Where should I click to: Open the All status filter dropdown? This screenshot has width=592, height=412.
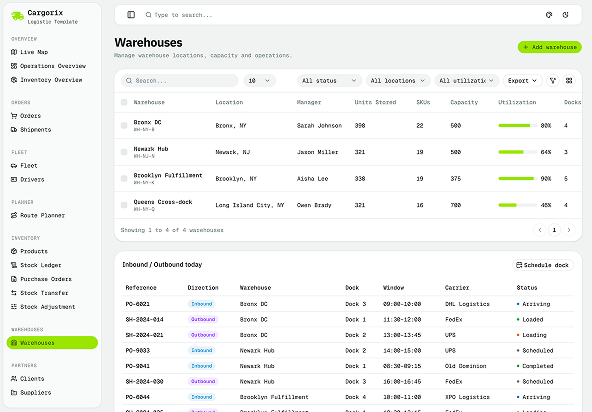pos(329,80)
